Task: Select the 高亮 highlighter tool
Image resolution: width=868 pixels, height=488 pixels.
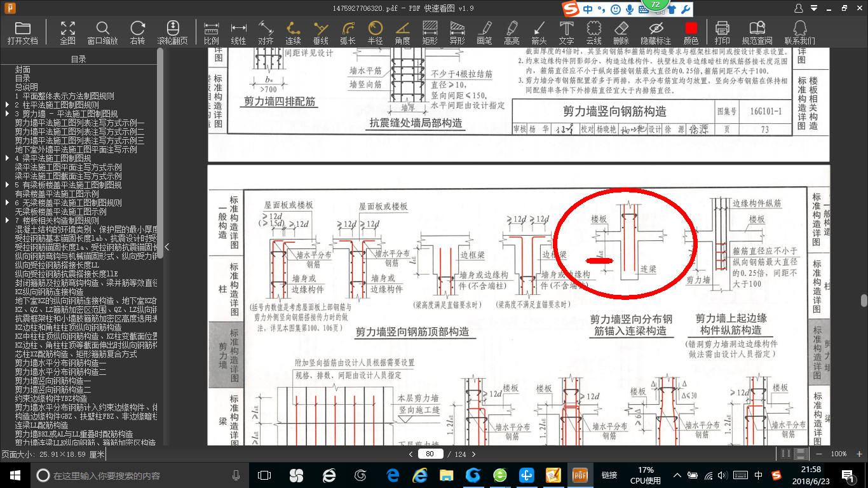Action: coord(512,32)
